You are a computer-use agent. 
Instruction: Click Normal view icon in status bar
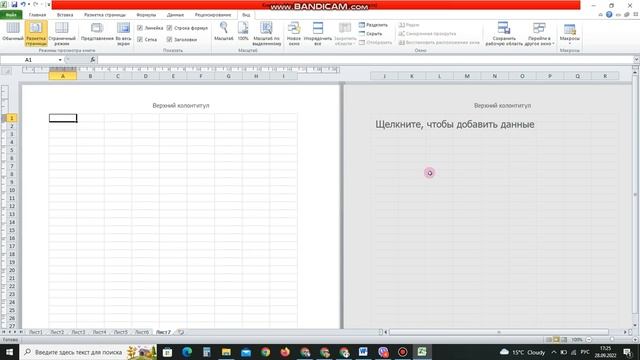[549, 340]
